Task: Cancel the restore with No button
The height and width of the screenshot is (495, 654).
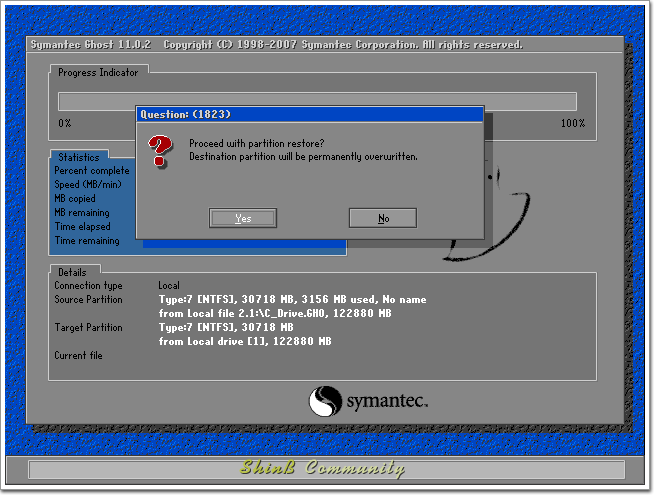Action: 383,218
